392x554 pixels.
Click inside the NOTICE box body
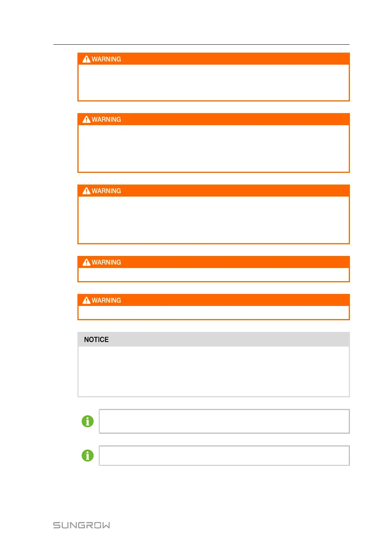point(213,371)
